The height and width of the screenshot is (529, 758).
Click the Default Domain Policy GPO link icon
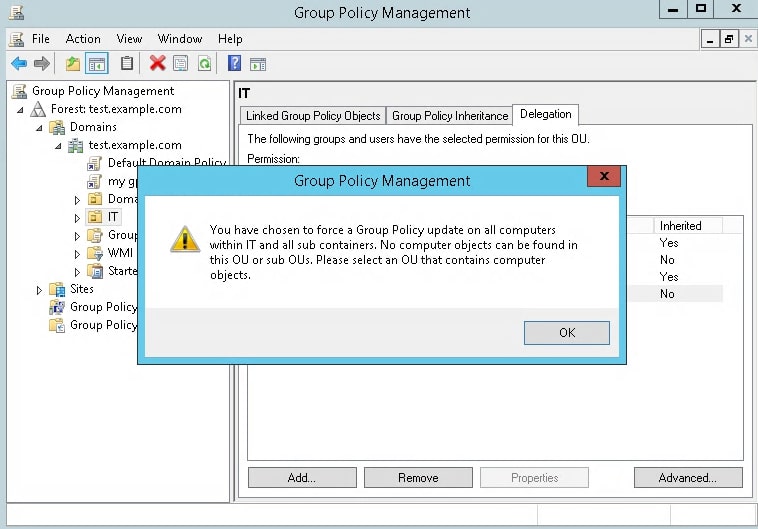(x=94, y=163)
